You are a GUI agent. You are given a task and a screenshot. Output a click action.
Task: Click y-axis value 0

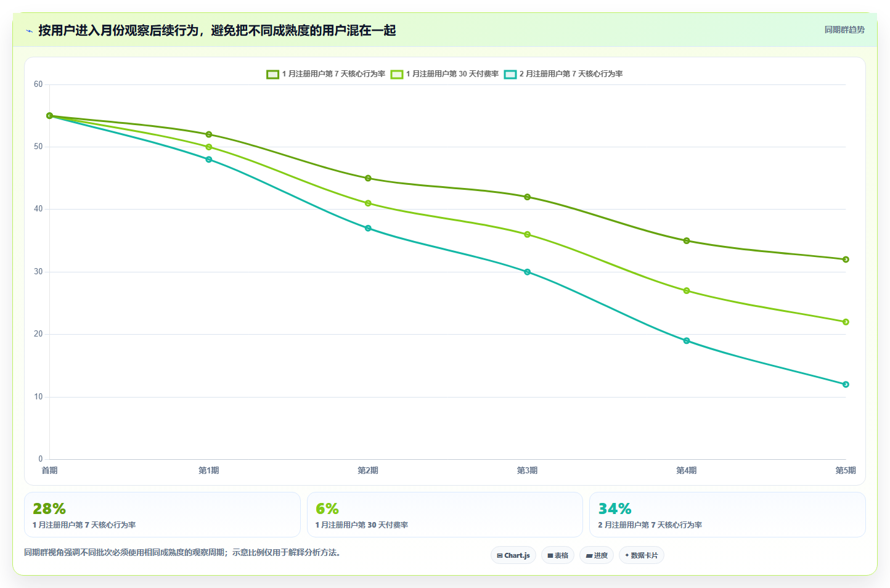pyautogui.click(x=41, y=459)
